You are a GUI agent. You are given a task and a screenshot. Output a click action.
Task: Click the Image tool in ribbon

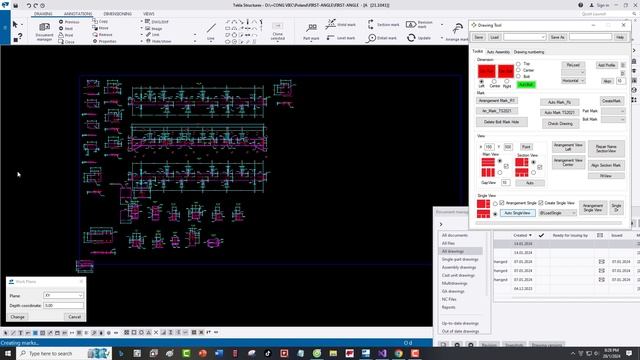(x=153, y=29)
